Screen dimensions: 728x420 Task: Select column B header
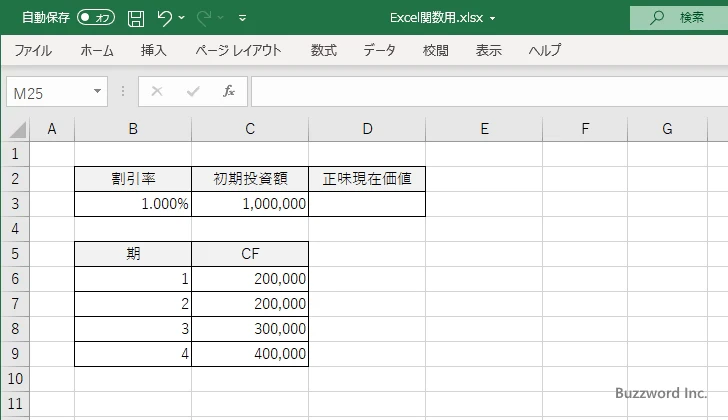133,129
